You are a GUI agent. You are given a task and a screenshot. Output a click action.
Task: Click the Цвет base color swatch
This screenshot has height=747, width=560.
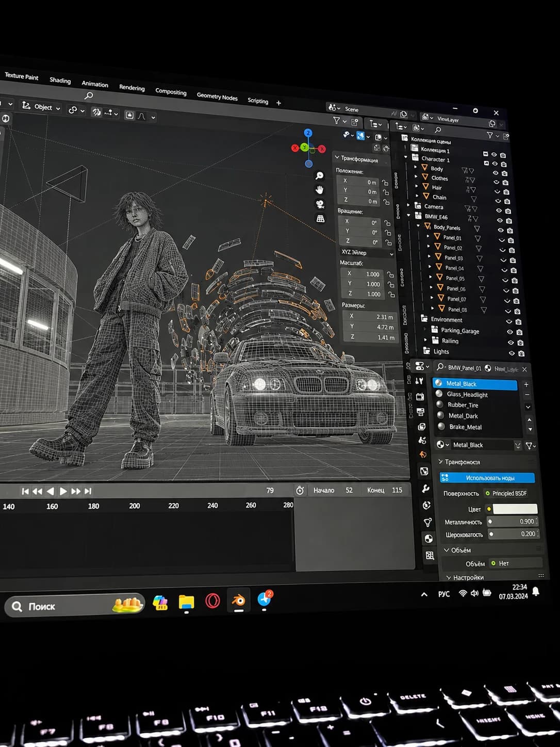pyautogui.click(x=515, y=509)
